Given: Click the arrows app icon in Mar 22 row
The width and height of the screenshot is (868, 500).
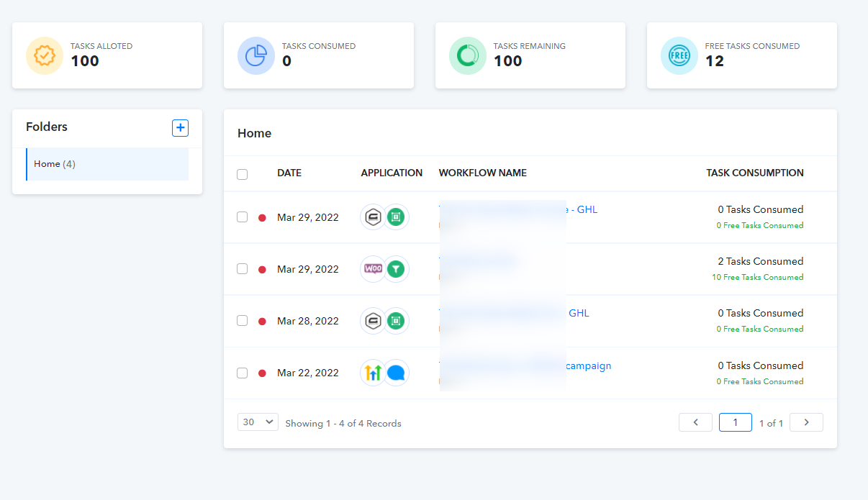Looking at the screenshot, I should pos(373,373).
